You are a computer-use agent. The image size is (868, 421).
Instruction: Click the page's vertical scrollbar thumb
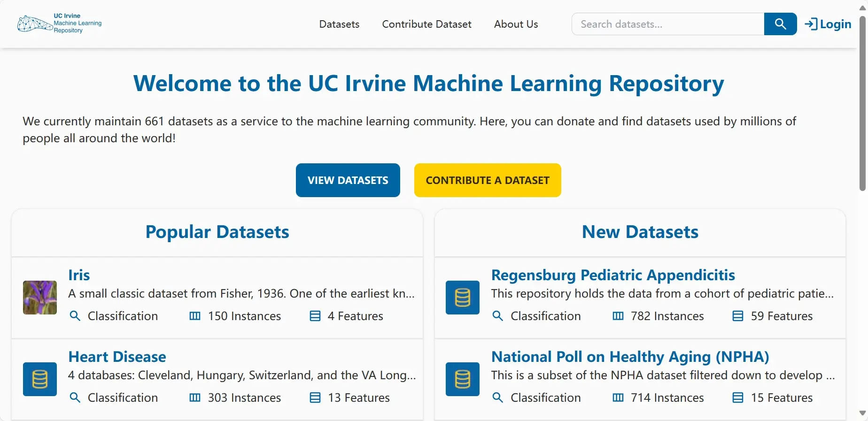tap(862, 103)
